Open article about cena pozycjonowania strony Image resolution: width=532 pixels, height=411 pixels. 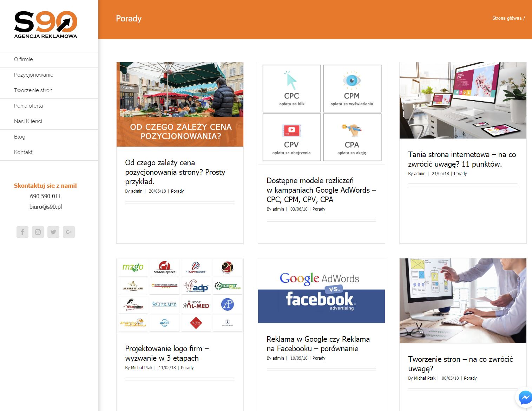(175, 172)
